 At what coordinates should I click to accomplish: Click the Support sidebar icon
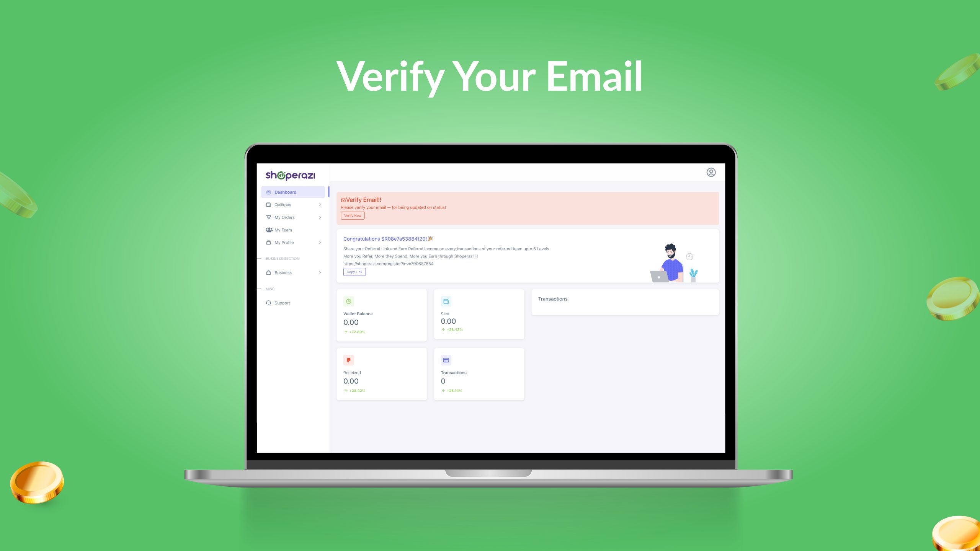coord(269,303)
